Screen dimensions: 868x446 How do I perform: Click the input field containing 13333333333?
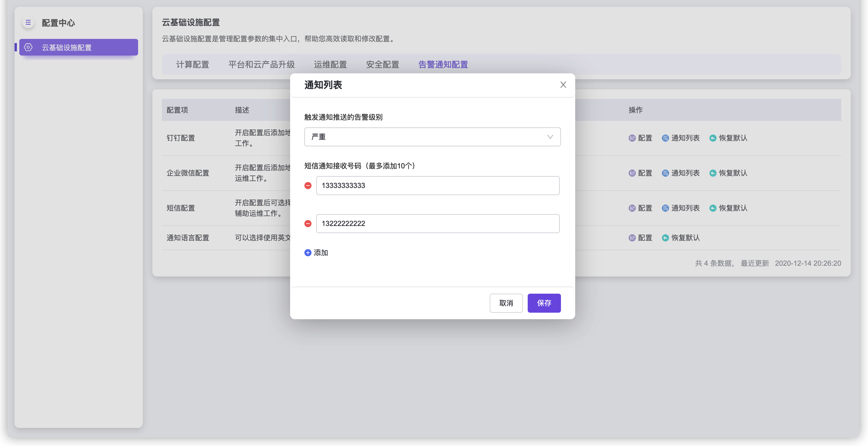pos(437,186)
